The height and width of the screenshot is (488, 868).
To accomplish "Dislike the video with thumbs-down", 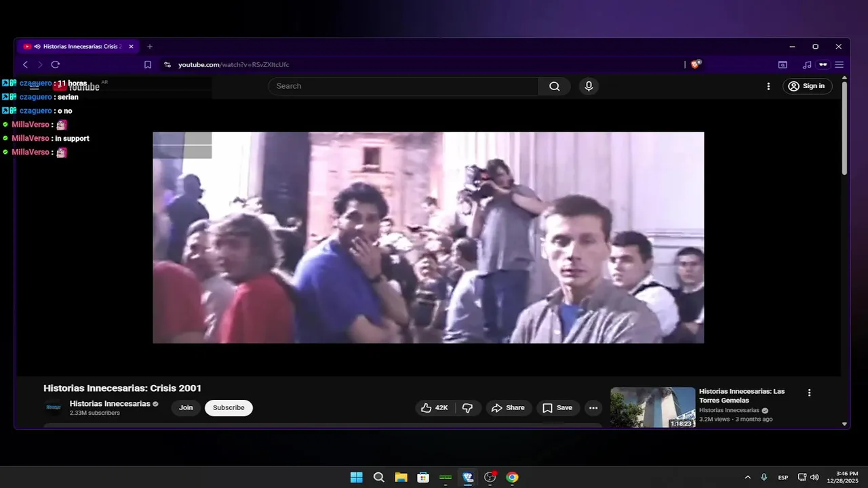I will 467,408.
